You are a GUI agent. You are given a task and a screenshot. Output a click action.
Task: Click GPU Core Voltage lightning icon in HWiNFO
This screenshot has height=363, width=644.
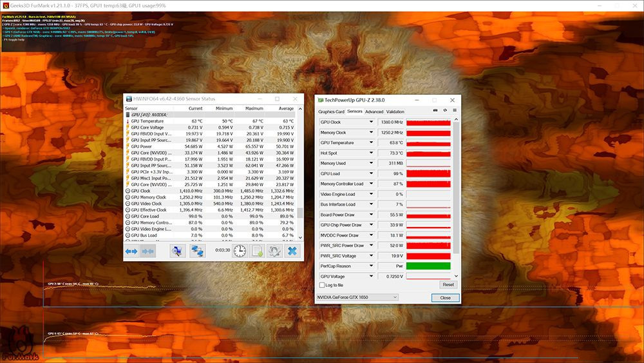(128, 128)
